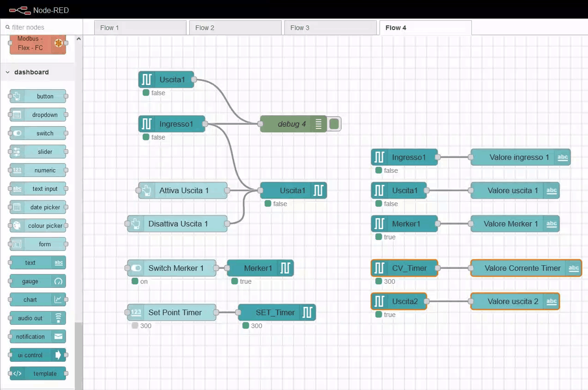
Task: Select the dropdown node in the palette
Action: tap(37, 115)
